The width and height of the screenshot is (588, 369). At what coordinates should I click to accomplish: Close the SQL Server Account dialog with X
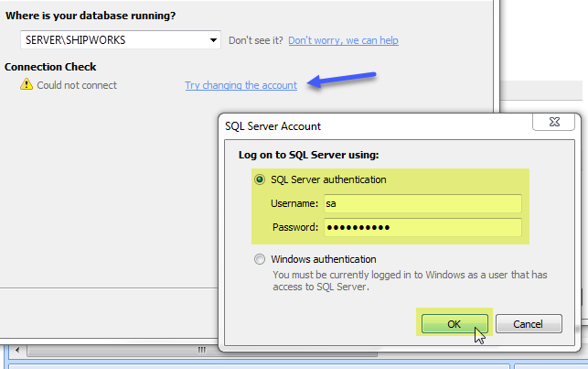(554, 122)
